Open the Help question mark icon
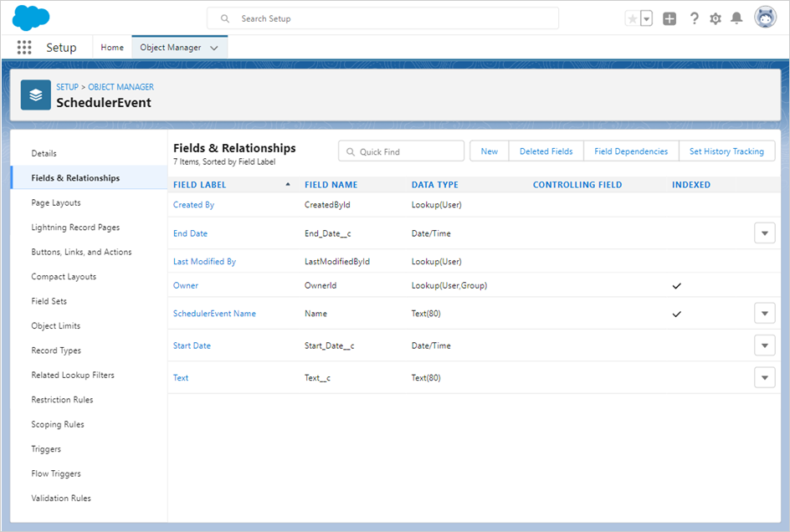 point(694,18)
